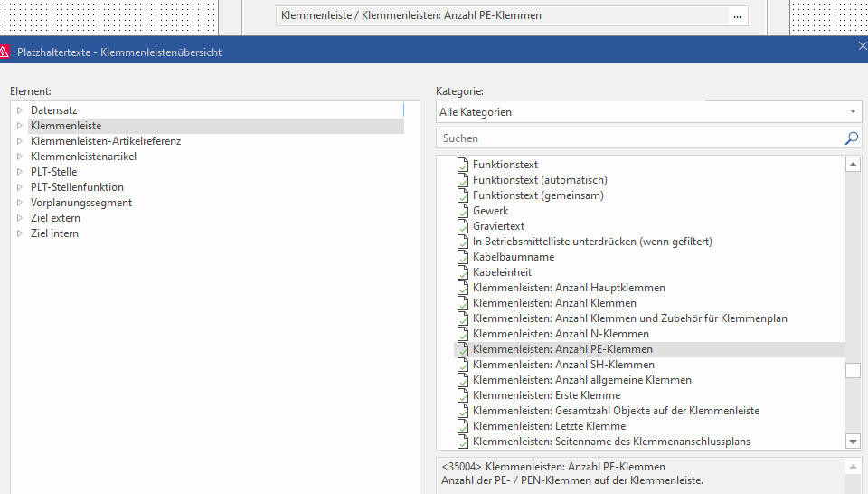This screenshot has width=868, height=494.
Task: Select the Vorplanungssegment element
Action: tap(80, 203)
